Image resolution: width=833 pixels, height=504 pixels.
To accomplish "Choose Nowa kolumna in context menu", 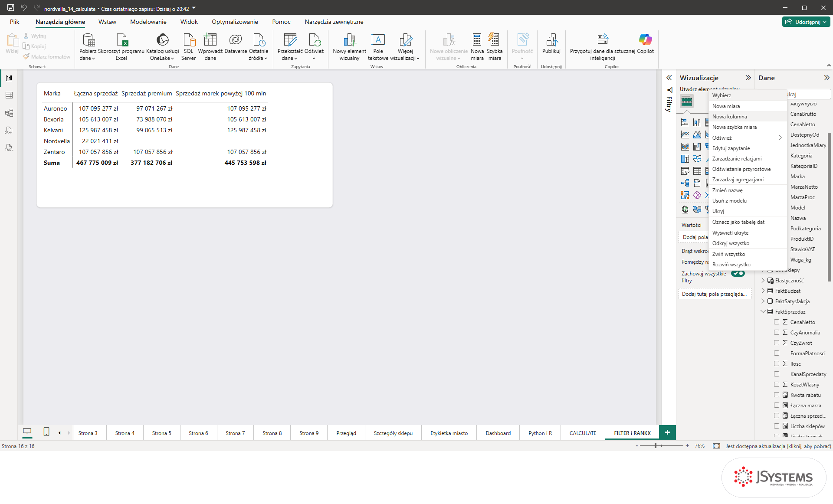I will [x=748, y=116].
